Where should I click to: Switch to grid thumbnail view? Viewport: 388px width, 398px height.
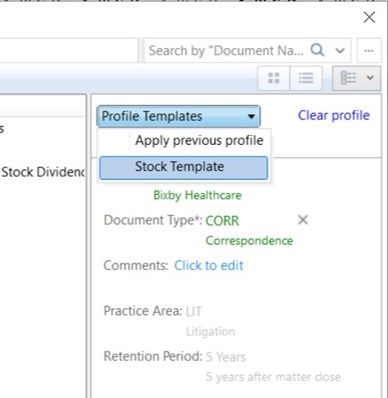coord(274,78)
